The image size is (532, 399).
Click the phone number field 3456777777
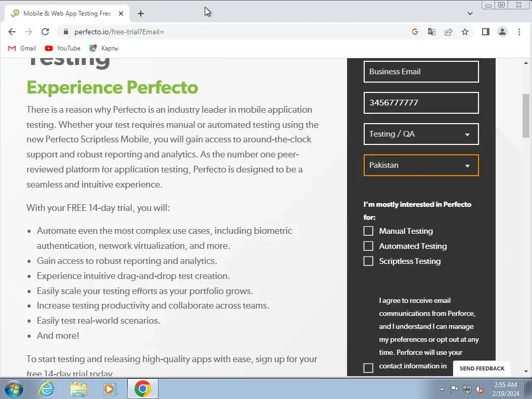(421, 103)
